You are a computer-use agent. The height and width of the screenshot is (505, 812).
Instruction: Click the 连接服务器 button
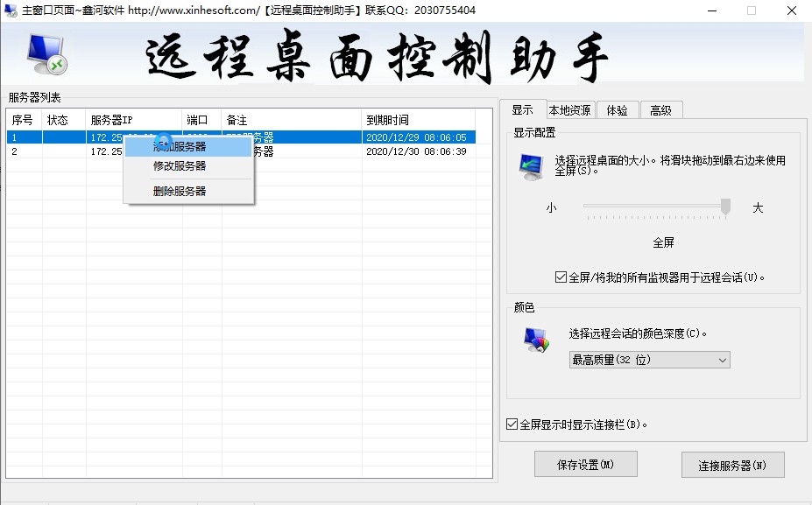(x=731, y=464)
